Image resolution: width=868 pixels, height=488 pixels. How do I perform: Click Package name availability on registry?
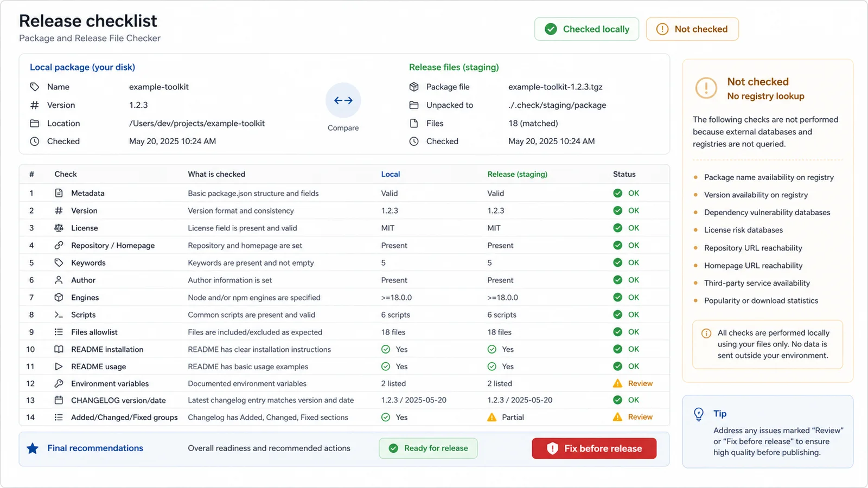(x=769, y=177)
